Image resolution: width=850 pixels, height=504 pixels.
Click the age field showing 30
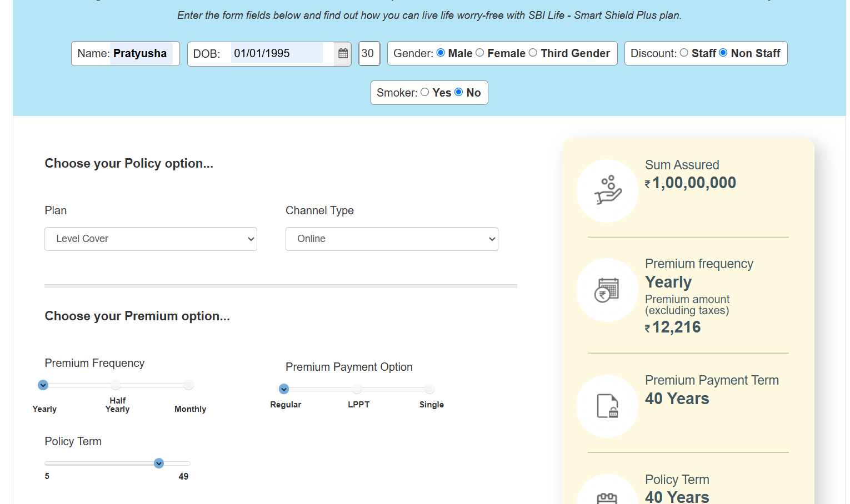[x=369, y=53]
